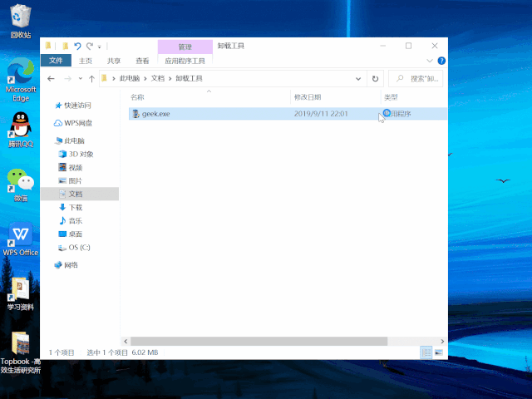Switch to the 共享 ribbon tab
Viewport: 532px width, 399px height.
tap(114, 61)
